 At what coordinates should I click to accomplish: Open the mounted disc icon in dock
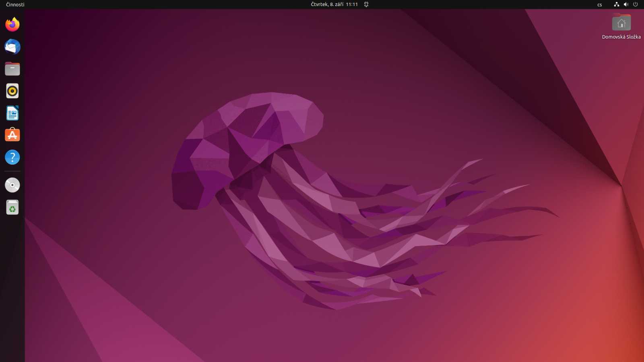(x=12, y=185)
